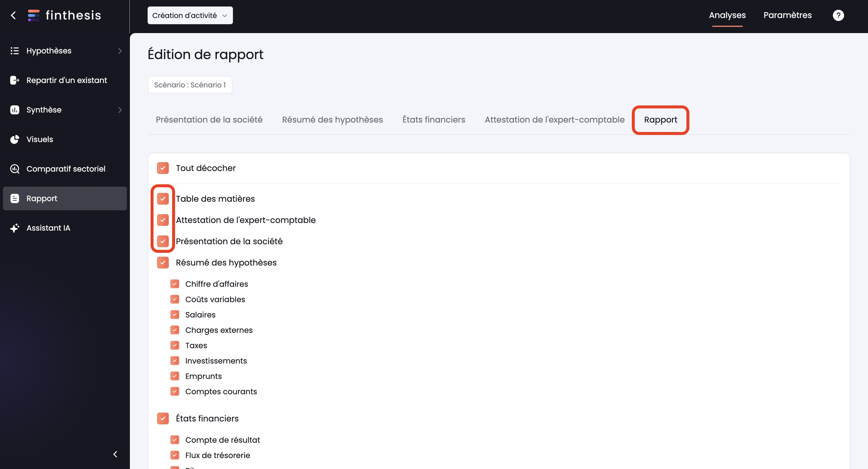Open the Paramètres top menu

coord(787,15)
